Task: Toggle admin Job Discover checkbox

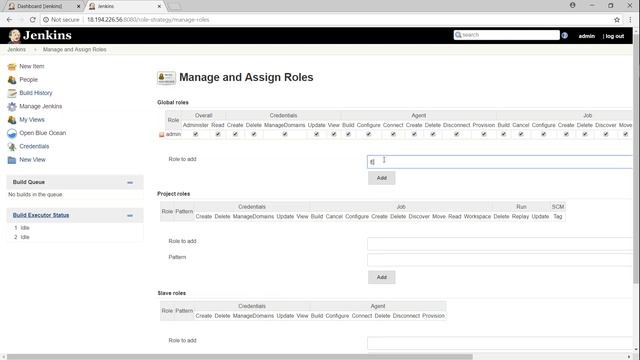Action: 606,134
